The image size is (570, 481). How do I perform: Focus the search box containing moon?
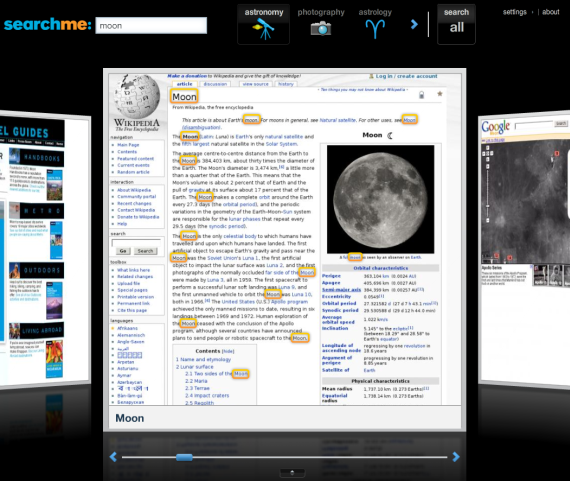(151, 25)
